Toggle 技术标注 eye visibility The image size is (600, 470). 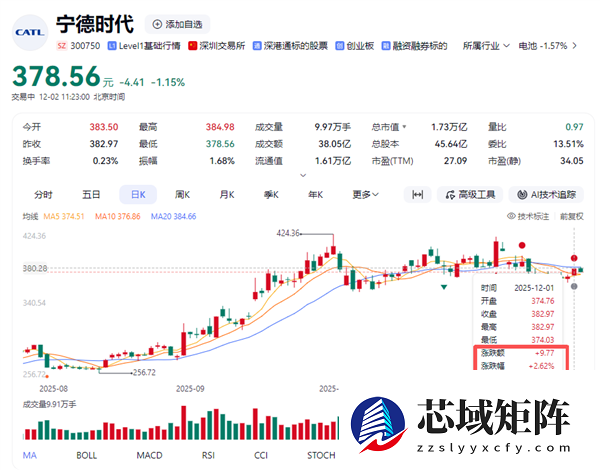point(528,217)
